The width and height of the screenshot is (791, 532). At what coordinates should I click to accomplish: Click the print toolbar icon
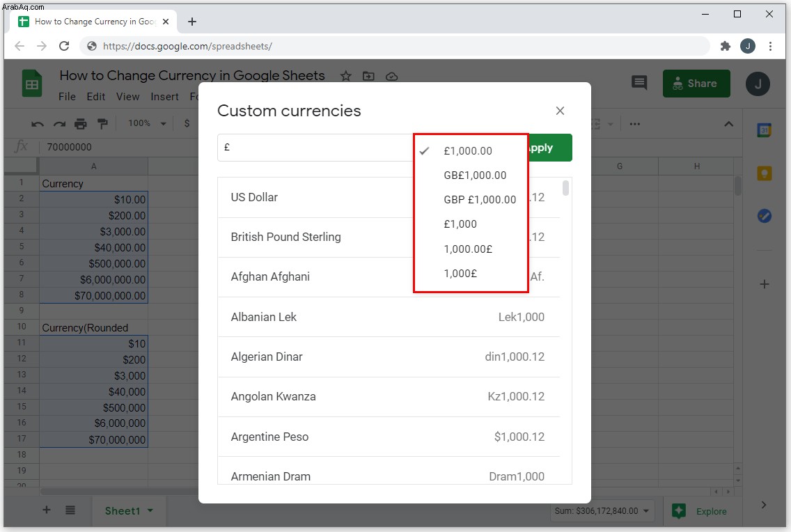tap(81, 123)
